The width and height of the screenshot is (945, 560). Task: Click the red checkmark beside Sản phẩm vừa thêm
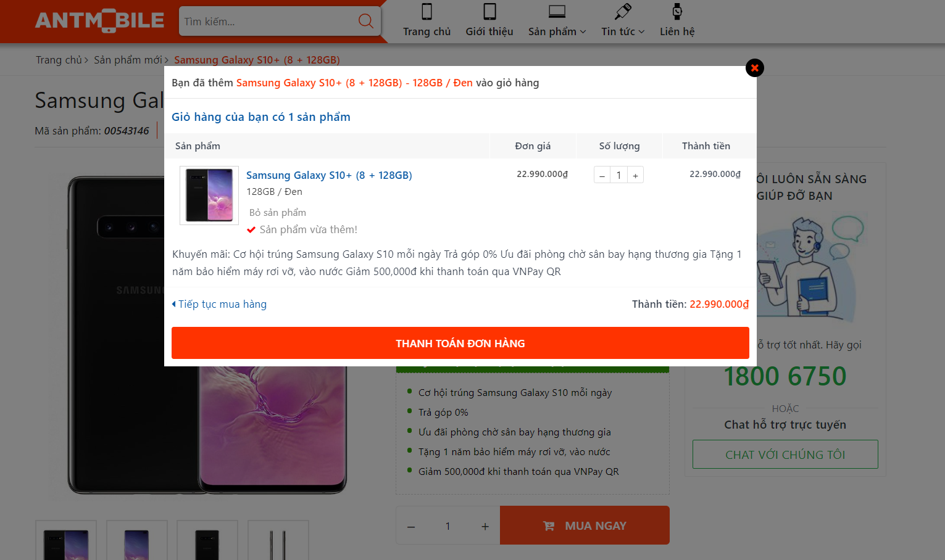pos(251,230)
